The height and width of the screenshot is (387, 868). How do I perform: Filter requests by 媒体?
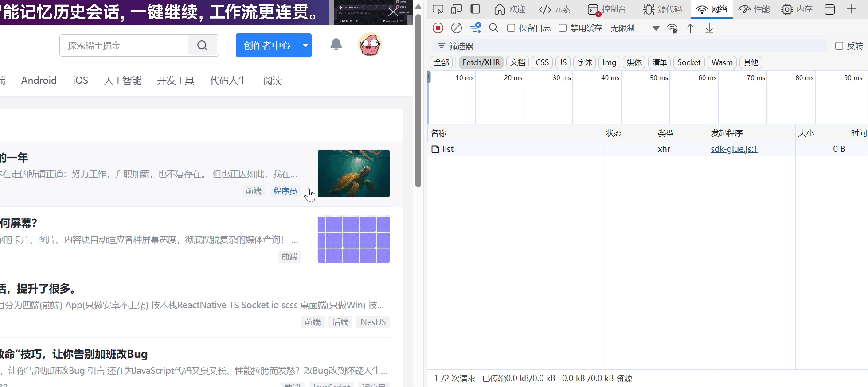tap(634, 62)
